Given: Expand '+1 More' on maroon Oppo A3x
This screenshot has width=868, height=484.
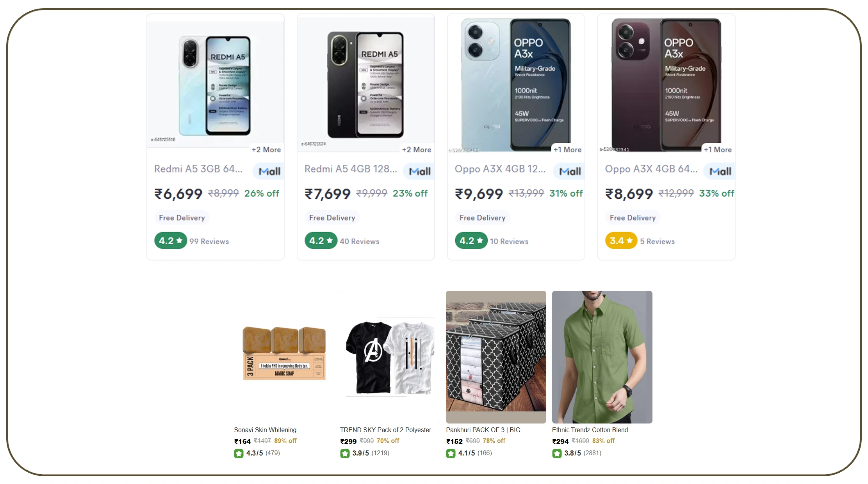Looking at the screenshot, I should [x=718, y=149].
